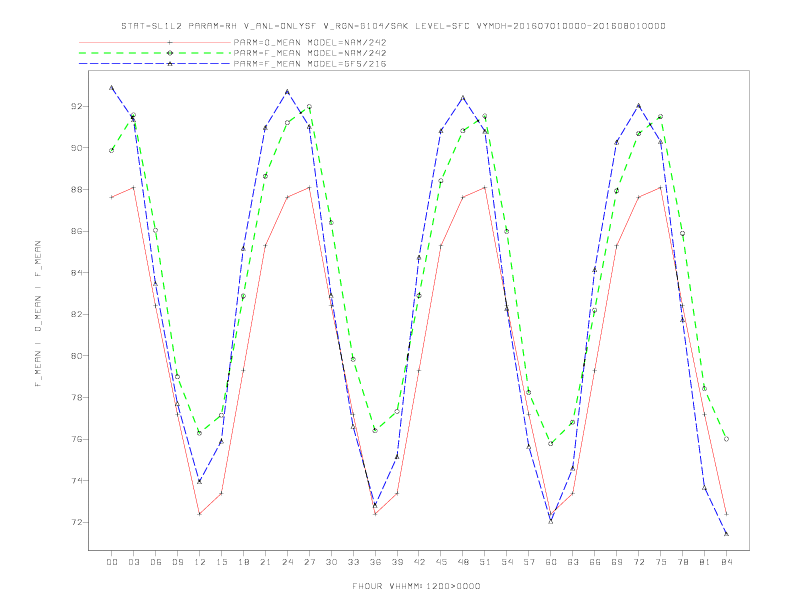Screen dimensions: 792x612
Task: Click the x-axis tick label 45
Action: [x=441, y=562]
